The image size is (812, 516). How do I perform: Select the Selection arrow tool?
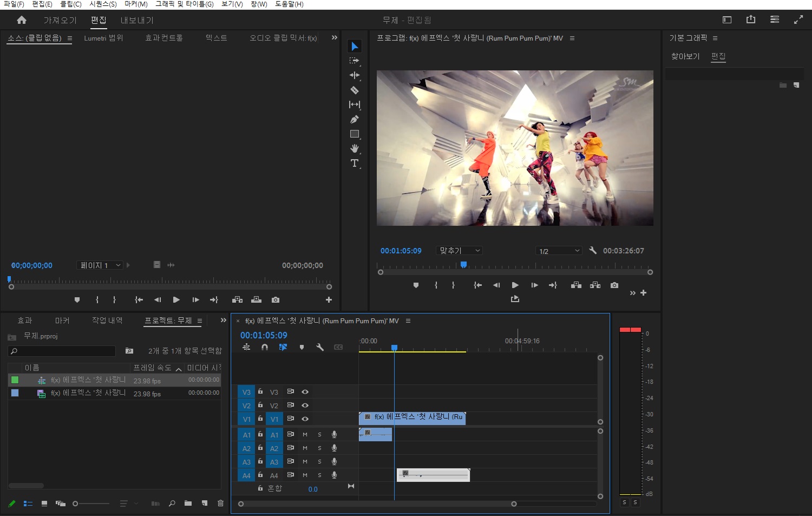355,47
